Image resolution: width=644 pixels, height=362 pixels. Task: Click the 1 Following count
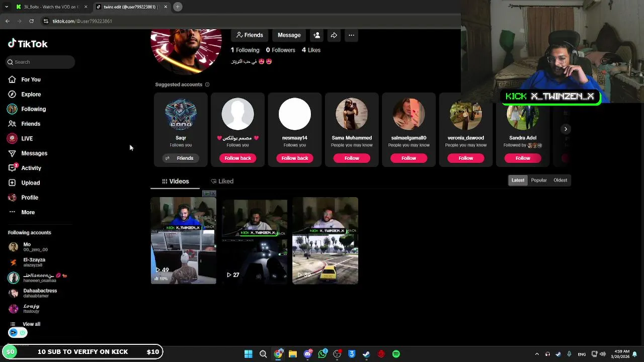pos(245,50)
